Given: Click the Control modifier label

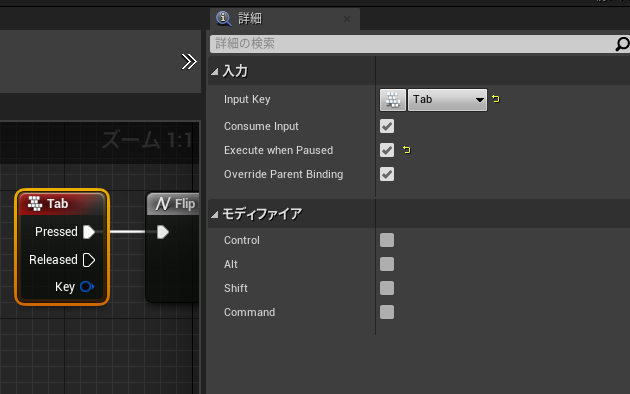Looking at the screenshot, I should [x=242, y=240].
